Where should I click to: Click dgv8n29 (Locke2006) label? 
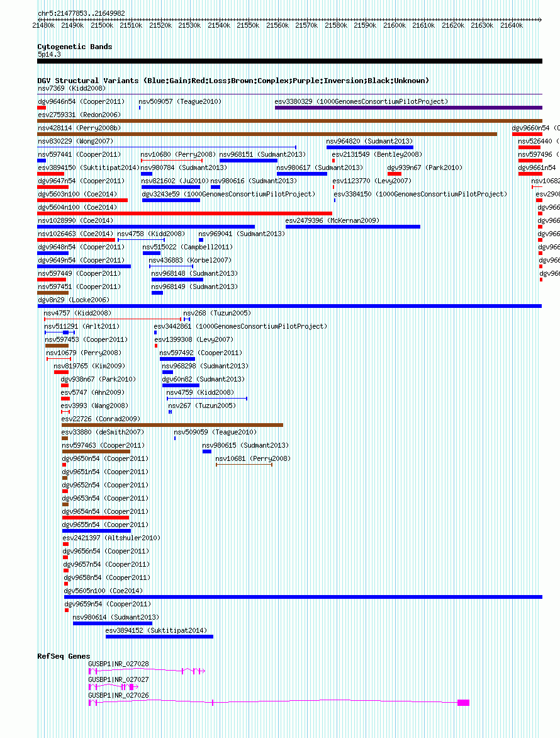[x=74, y=300]
